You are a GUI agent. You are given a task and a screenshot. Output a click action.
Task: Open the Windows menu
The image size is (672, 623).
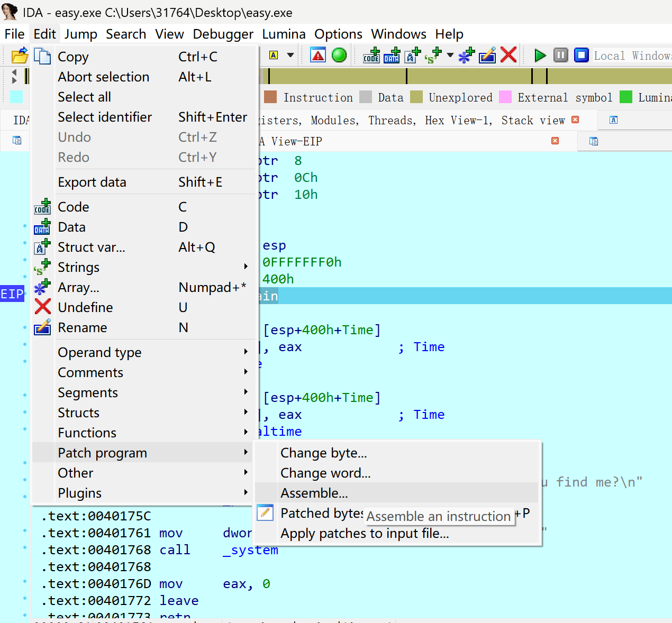398,34
